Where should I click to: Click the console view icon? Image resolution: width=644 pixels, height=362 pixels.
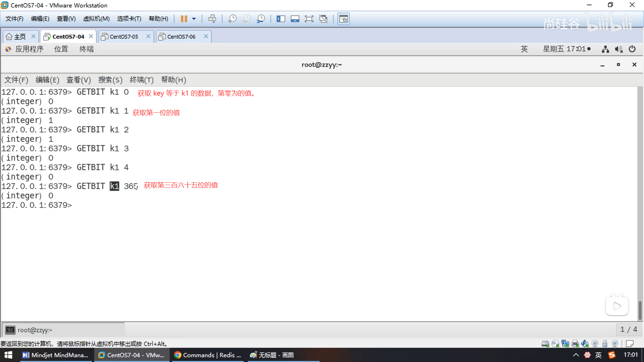(343, 19)
